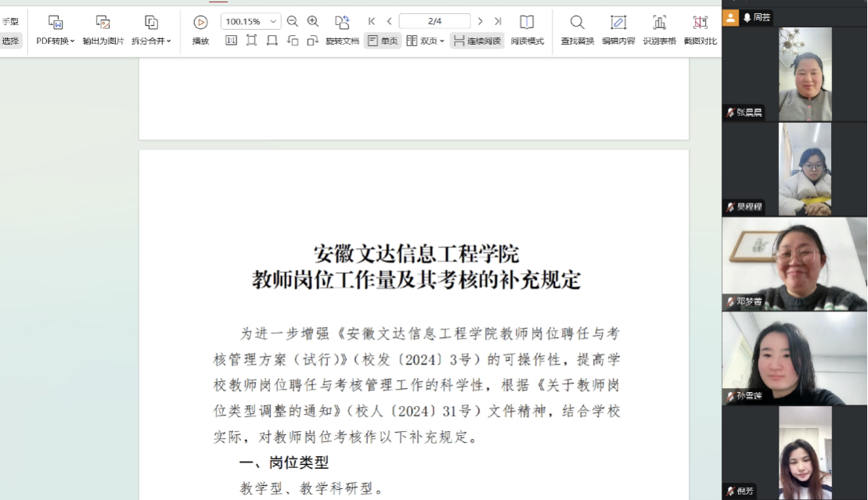Click the heading 教师岗位工作量及其考核的补充规定
Viewport: 868px width, 500px height.
416,280
